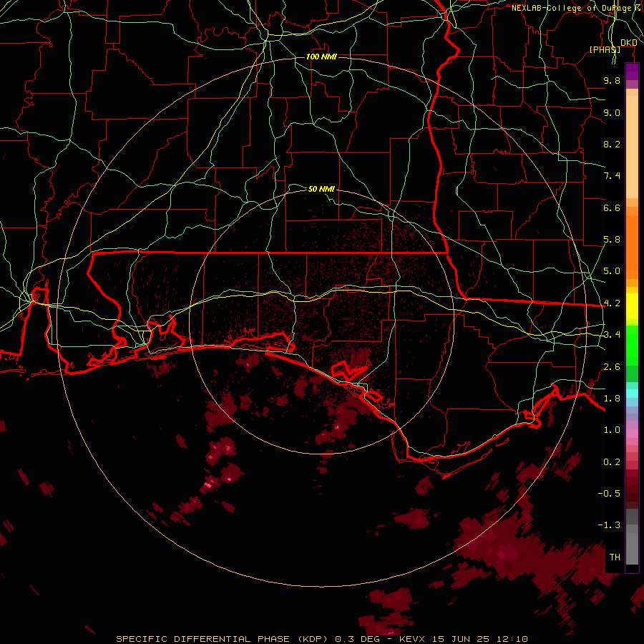Click the 1.0 value on color scale

click(612, 430)
